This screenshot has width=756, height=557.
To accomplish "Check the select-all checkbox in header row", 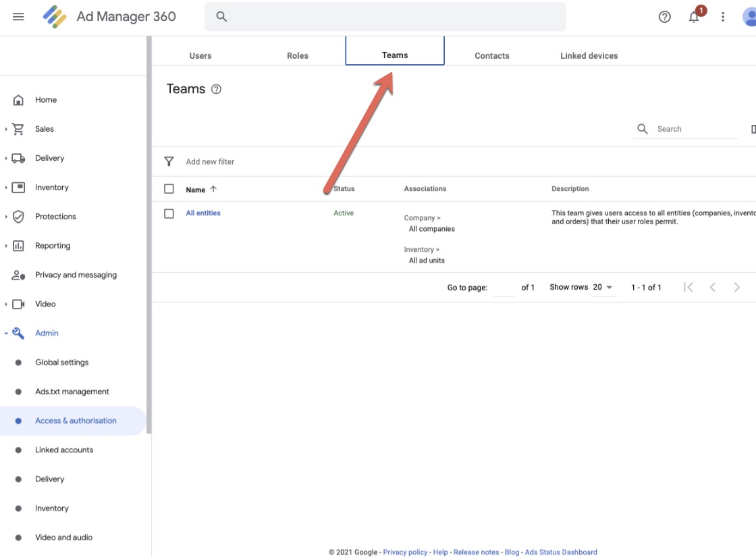I will coord(169,189).
